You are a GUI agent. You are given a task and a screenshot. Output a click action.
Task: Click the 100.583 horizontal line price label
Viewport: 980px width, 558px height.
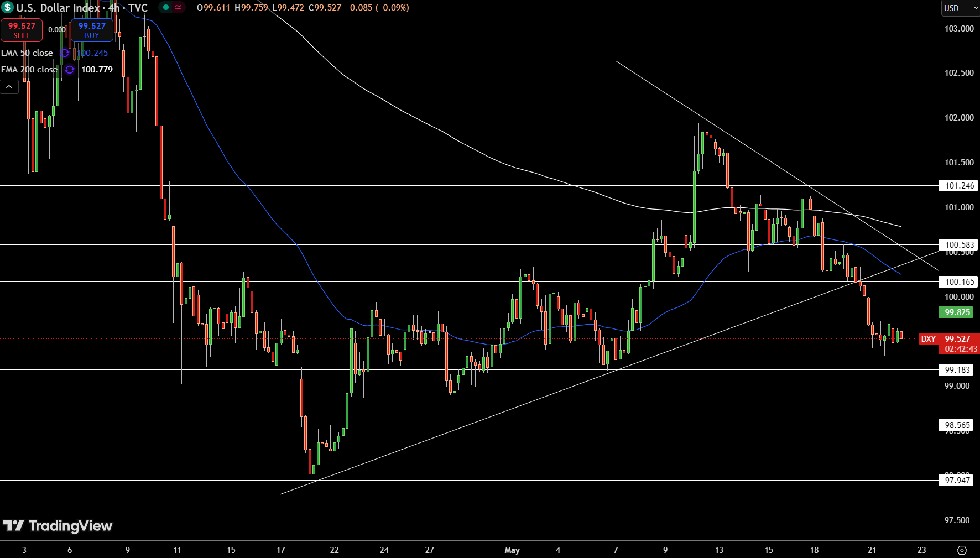(x=959, y=245)
